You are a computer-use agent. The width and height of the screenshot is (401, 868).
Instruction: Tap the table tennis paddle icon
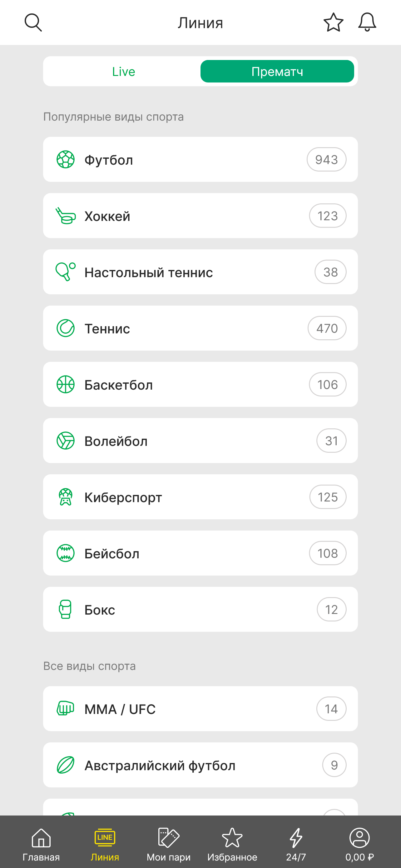click(x=65, y=272)
